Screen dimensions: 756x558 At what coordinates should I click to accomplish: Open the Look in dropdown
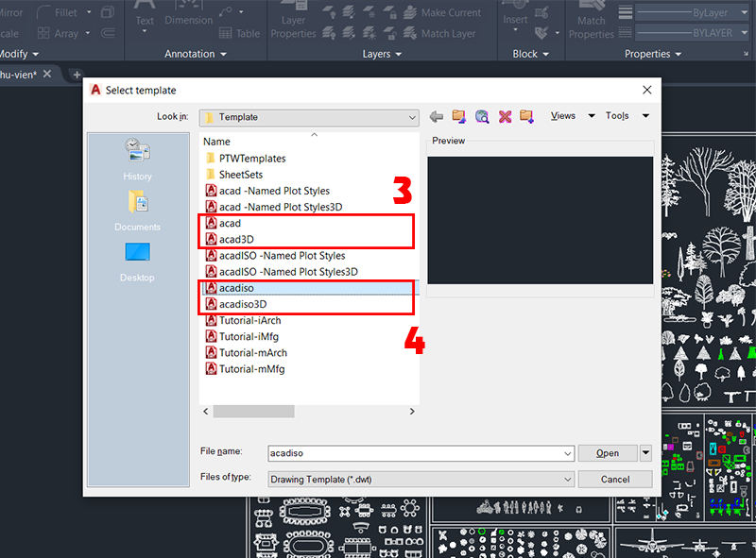coord(413,116)
